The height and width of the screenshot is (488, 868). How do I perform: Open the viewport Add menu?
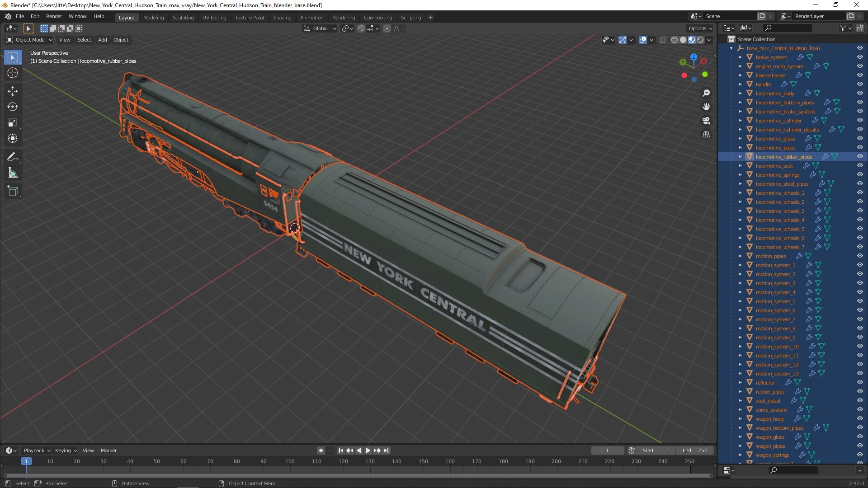[x=103, y=40]
